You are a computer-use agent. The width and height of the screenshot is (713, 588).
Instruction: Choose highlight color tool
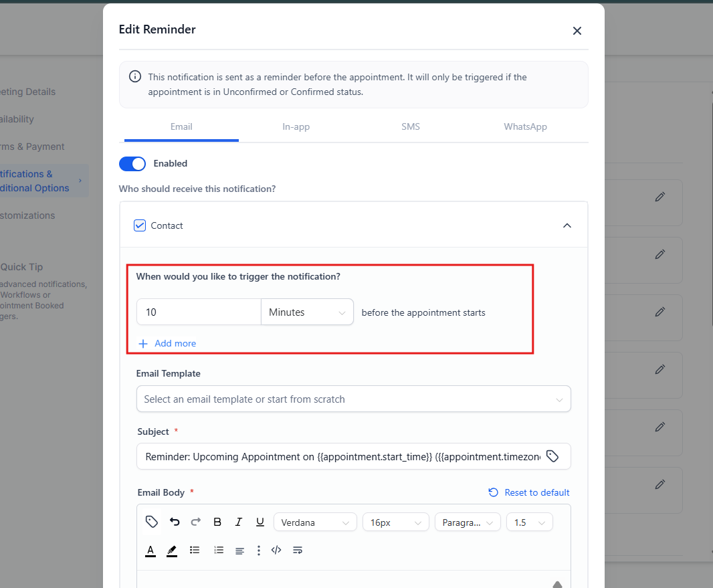[172, 551]
